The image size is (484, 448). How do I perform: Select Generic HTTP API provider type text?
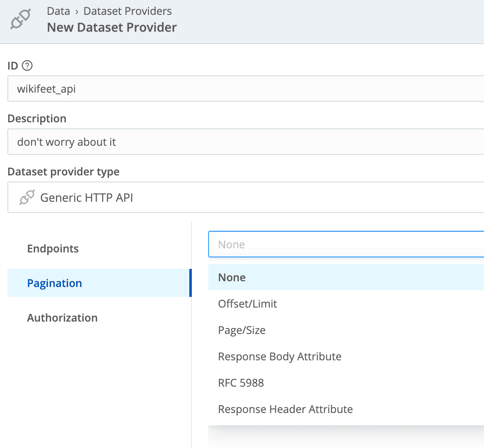(x=86, y=198)
